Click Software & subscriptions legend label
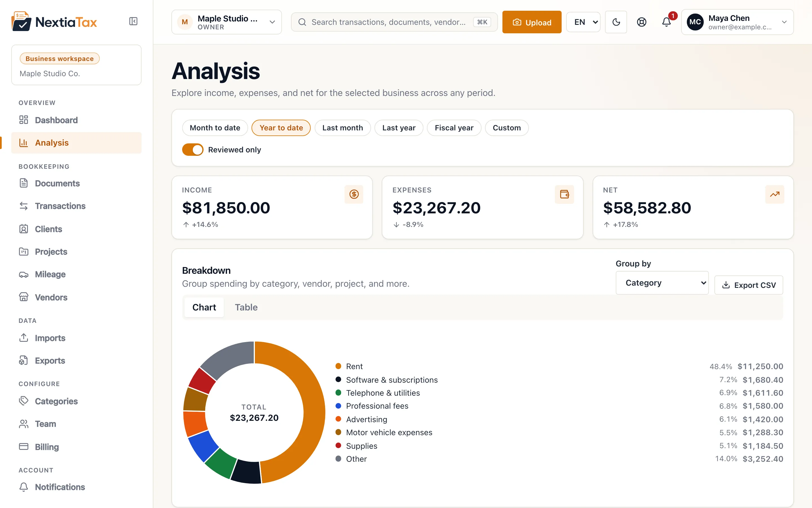 pyautogui.click(x=392, y=380)
